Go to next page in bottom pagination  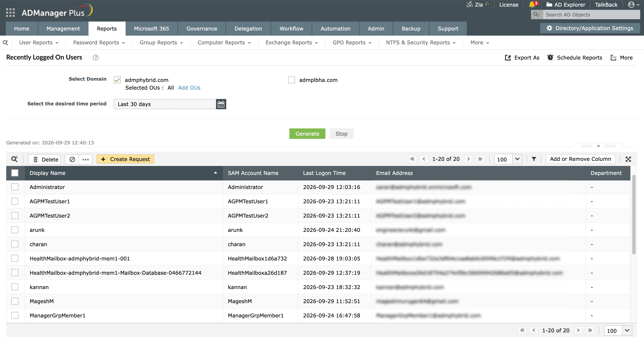578,330
